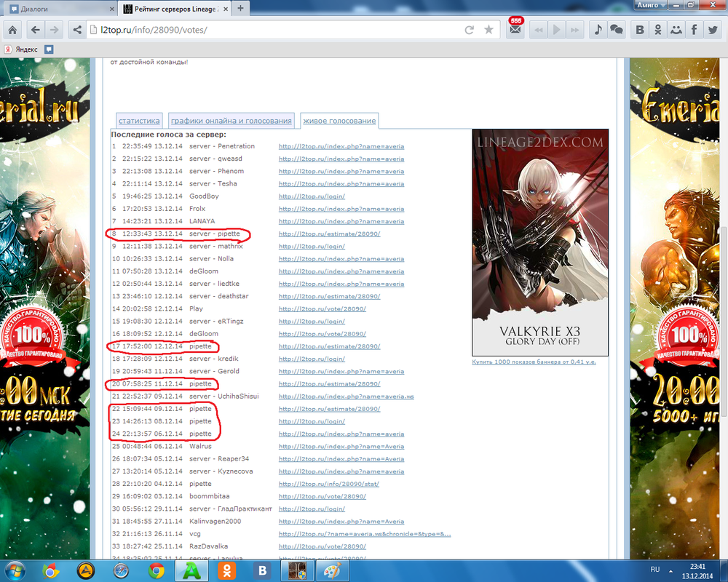The width and height of the screenshot is (728, 582).
Task: Click the share icon beside address bar
Action: pyautogui.click(x=76, y=30)
